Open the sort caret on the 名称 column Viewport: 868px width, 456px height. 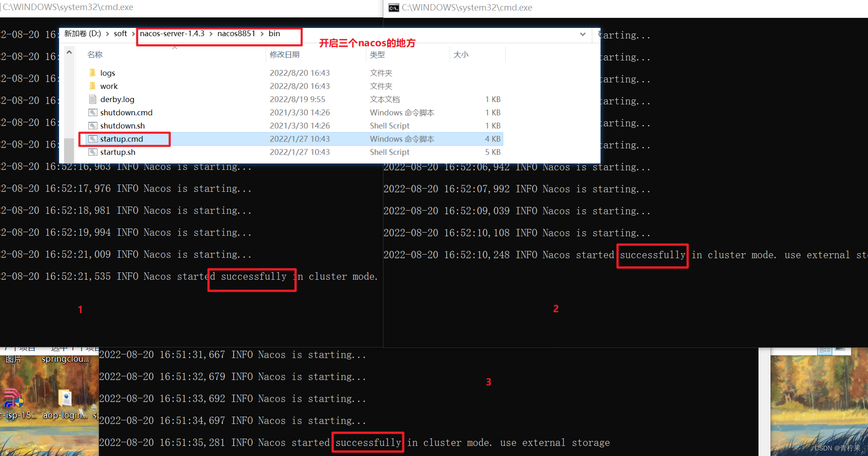tap(175, 47)
